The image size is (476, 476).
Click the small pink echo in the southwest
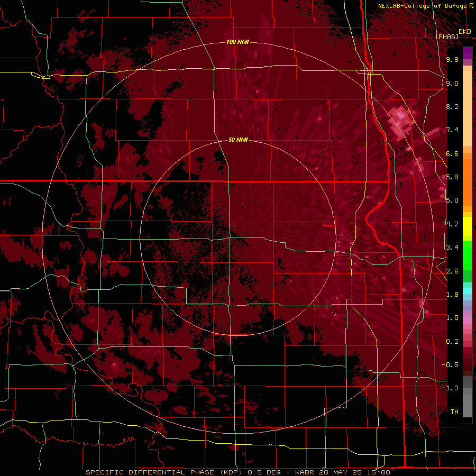[115, 365]
